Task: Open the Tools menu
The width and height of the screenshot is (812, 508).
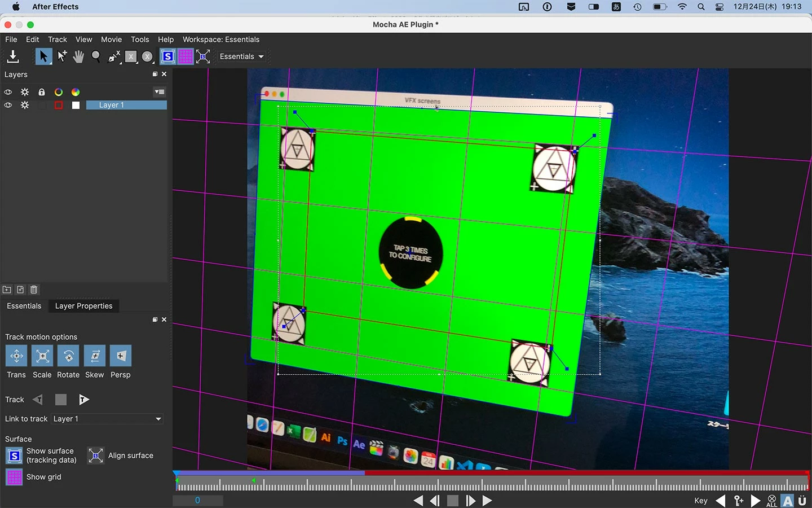Action: tap(140, 40)
